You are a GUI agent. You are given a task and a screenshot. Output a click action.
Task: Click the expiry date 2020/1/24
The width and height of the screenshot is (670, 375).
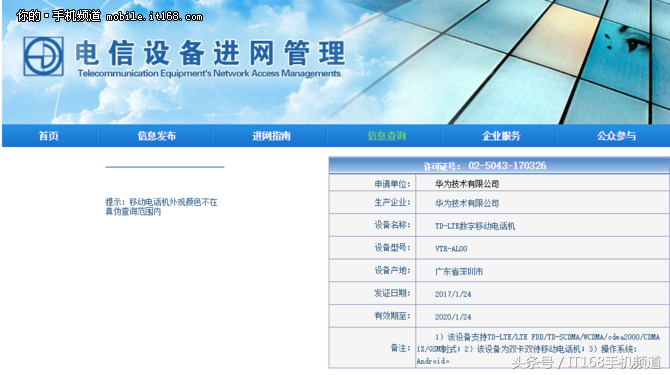(x=453, y=317)
